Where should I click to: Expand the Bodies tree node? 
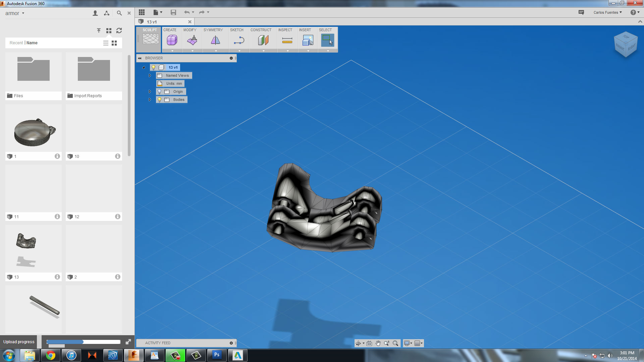pyautogui.click(x=150, y=100)
